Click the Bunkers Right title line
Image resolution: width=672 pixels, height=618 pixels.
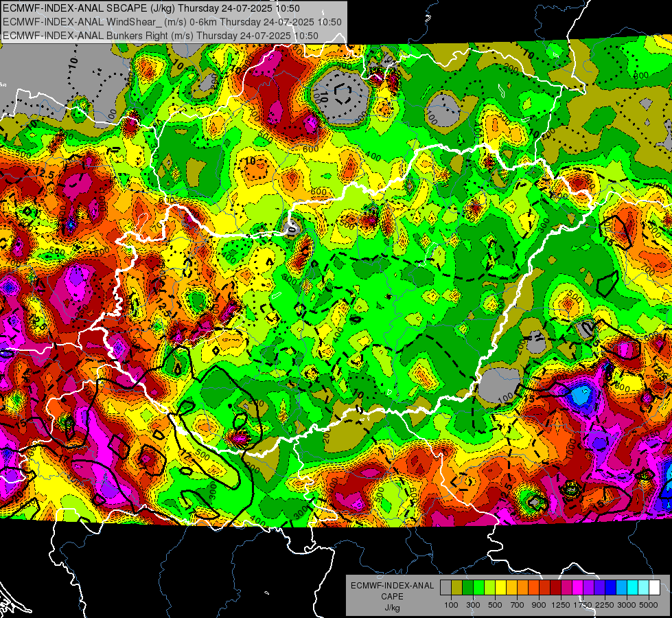pos(161,36)
